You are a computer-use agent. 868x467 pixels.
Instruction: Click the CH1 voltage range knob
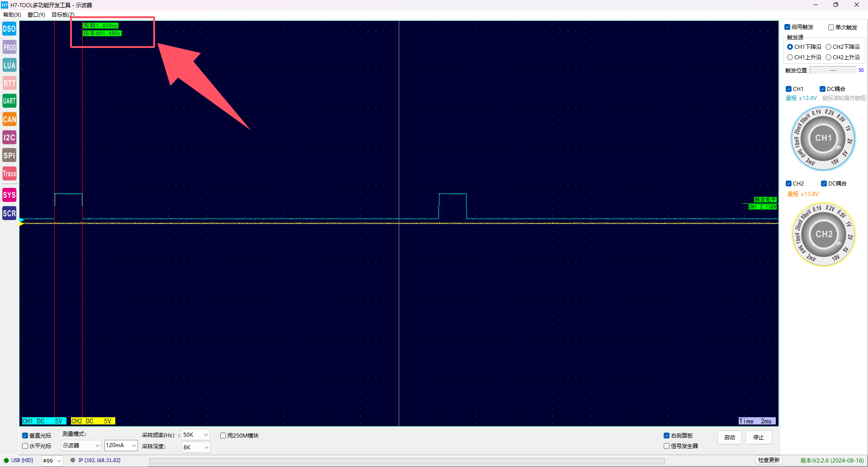(823, 138)
